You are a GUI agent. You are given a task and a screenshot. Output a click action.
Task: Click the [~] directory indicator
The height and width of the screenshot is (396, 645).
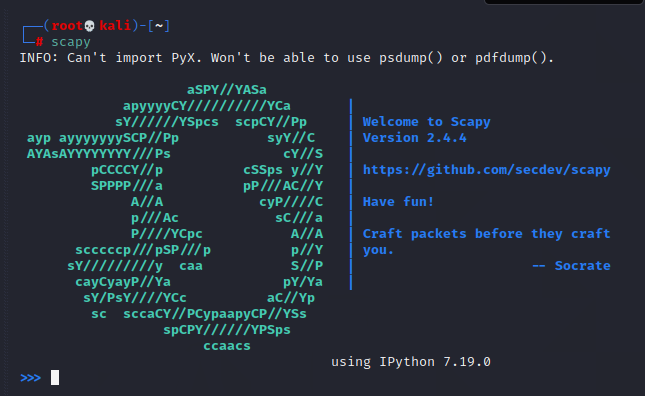(159, 26)
